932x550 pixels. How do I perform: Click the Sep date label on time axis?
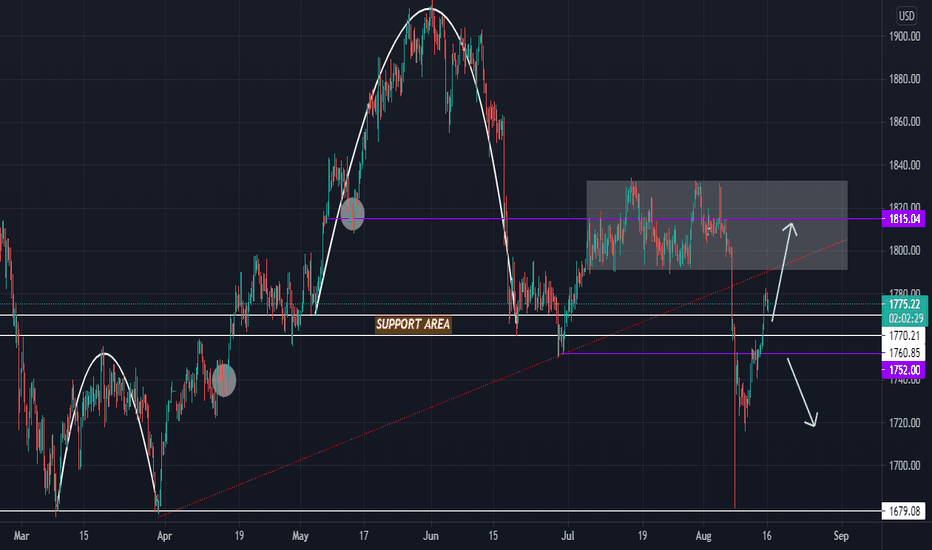point(841,536)
